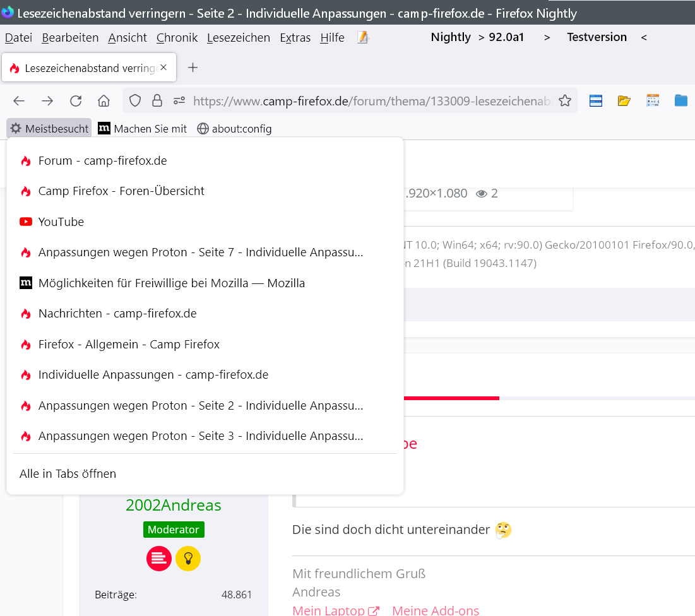The width and height of the screenshot is (695, 616).
Task: Select Forum - camp-firefox.de entry
Action: coord(205,160)
